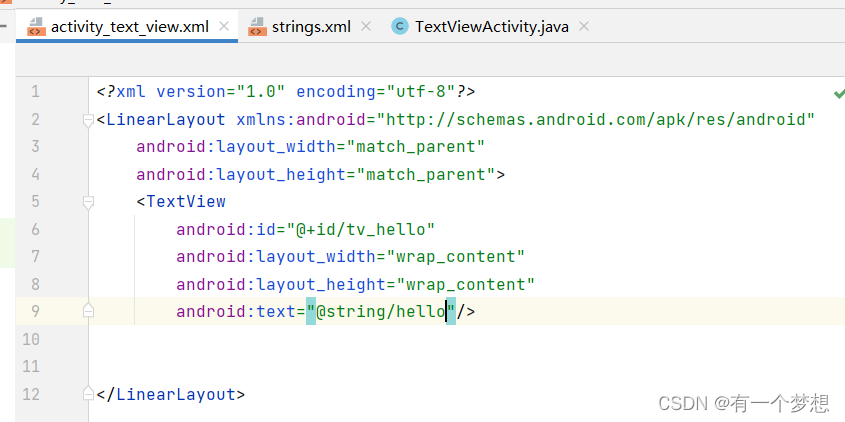This screenshot has height=422, width=845.
Task: Click the fold end marker on line 12
Action: coord(88,395)
